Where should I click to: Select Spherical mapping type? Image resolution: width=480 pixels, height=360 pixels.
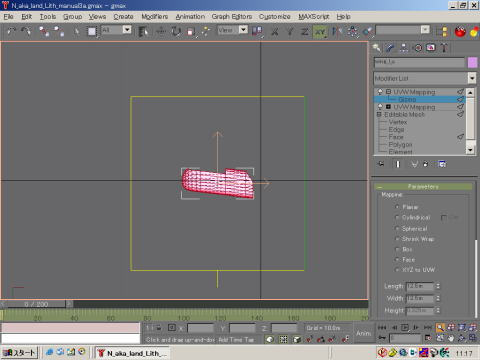point(411,229)
